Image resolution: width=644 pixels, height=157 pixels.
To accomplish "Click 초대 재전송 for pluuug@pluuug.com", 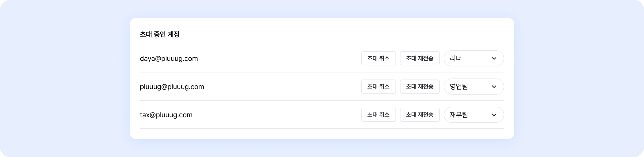I will click(420, 87).
